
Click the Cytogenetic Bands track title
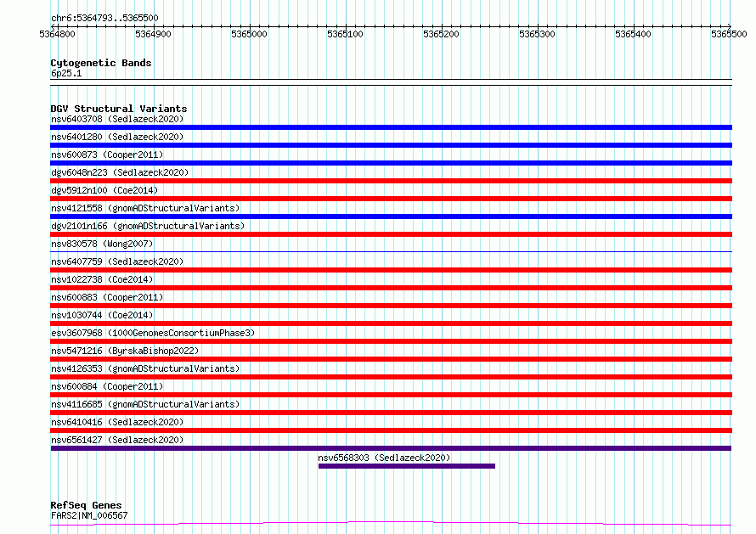point(101,63)
